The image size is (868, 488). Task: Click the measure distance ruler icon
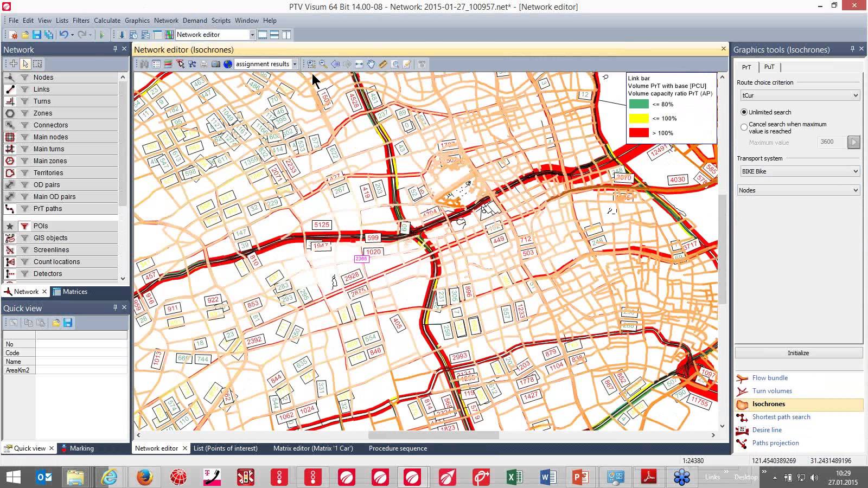tap(383, 64)
